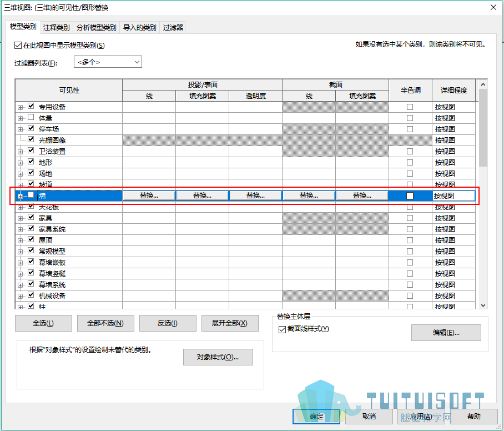The image size is (504, 431).
Task: Click the category list scroll-down arrow
Action: pyautogui.click(x=483, y=305)
